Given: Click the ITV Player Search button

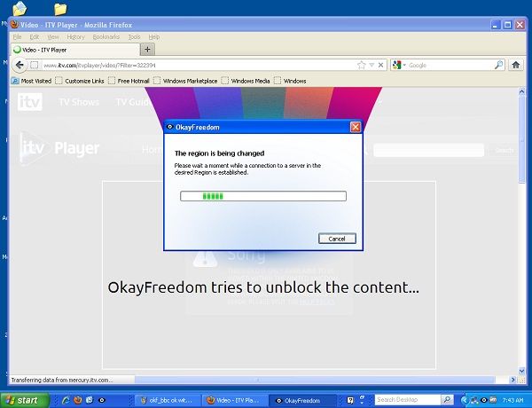Looking at the screenshot, I should (504, 150).
